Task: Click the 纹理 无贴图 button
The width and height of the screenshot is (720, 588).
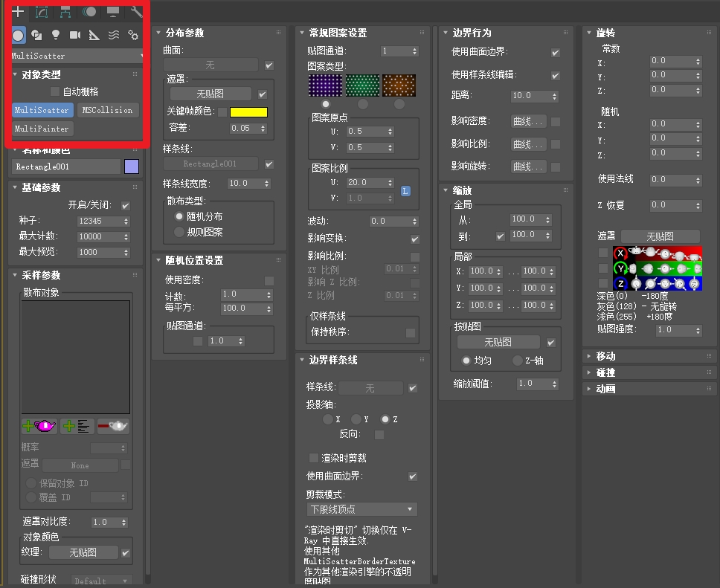Action: (x=83, y=552)
